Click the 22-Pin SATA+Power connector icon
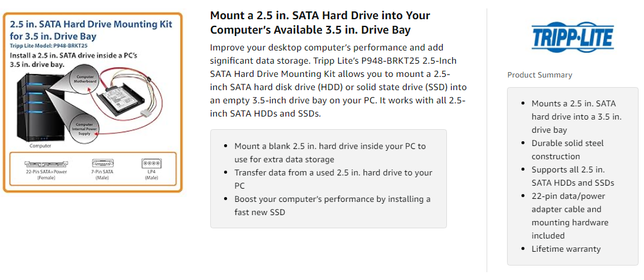Viewport: 644px width, 280px height. pyautogui.click(x=46, y=163)
